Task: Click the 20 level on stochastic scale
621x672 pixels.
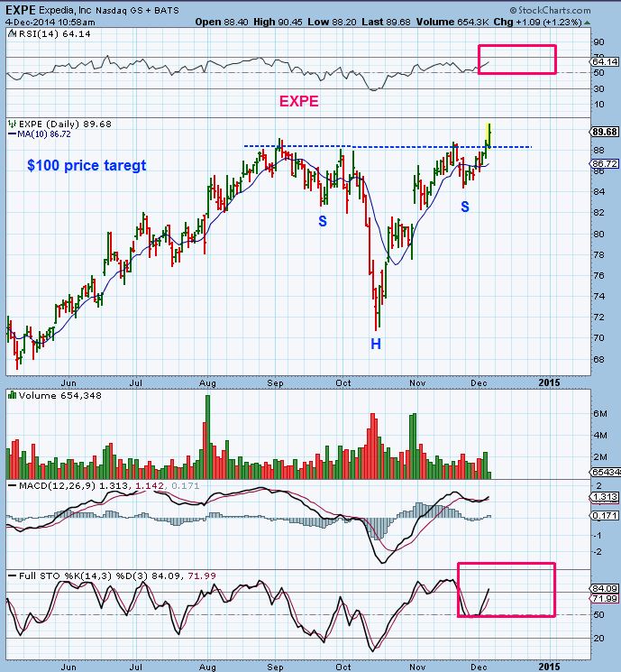Action: pyautogui.click(x=598, y=638)
